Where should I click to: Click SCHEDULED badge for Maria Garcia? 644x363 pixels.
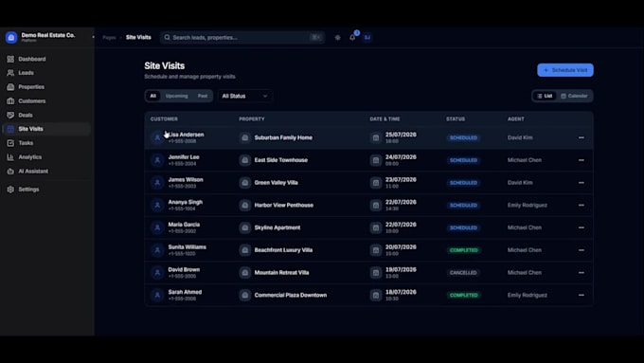[x=463, y=227]
